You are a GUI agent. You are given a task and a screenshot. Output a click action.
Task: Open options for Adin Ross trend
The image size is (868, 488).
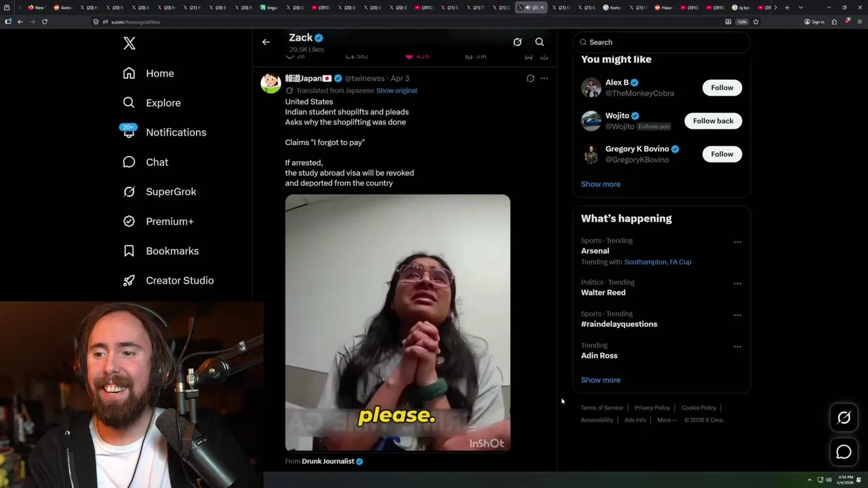[737, 346]
